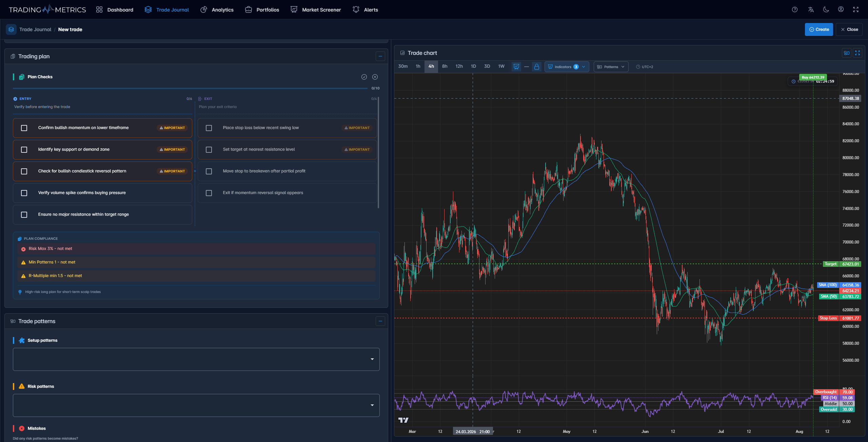Select the 3D timeframe button
The width and height of the screenshot is (868, 442).
[x=487, y=66]
